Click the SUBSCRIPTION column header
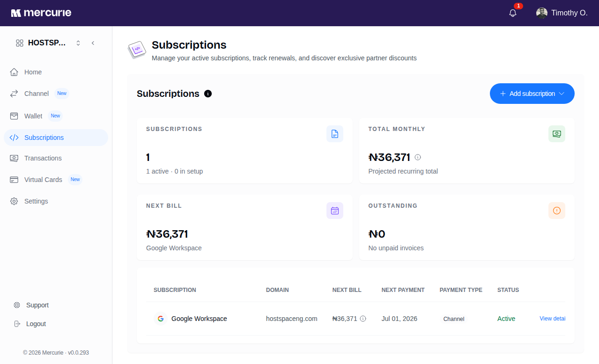 pyautogui.click(x=175, y=290)
